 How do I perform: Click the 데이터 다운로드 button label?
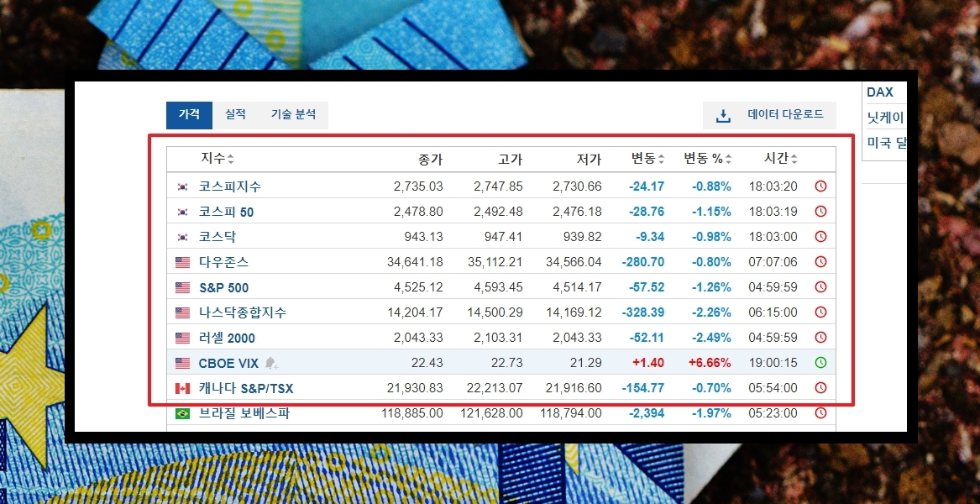tap(786, 114)
